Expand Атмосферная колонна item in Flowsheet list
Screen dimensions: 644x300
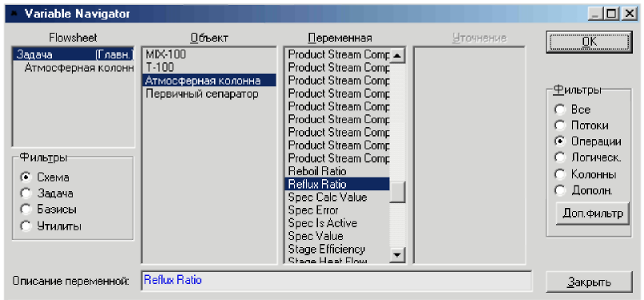[78, 67]
